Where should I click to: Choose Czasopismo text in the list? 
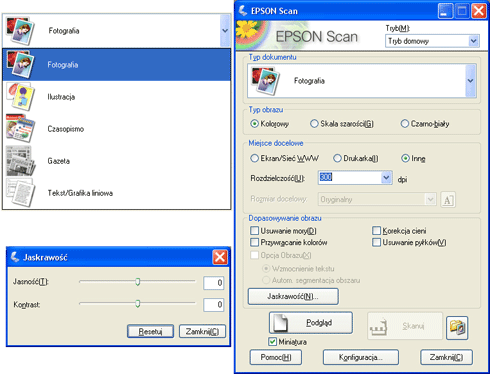click(66, 129)
